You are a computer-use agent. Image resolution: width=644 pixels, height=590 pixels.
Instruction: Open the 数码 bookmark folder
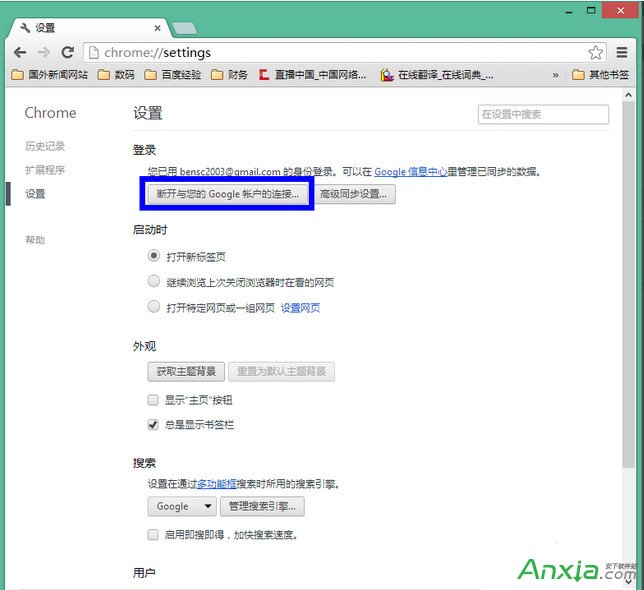click(116, 75)
